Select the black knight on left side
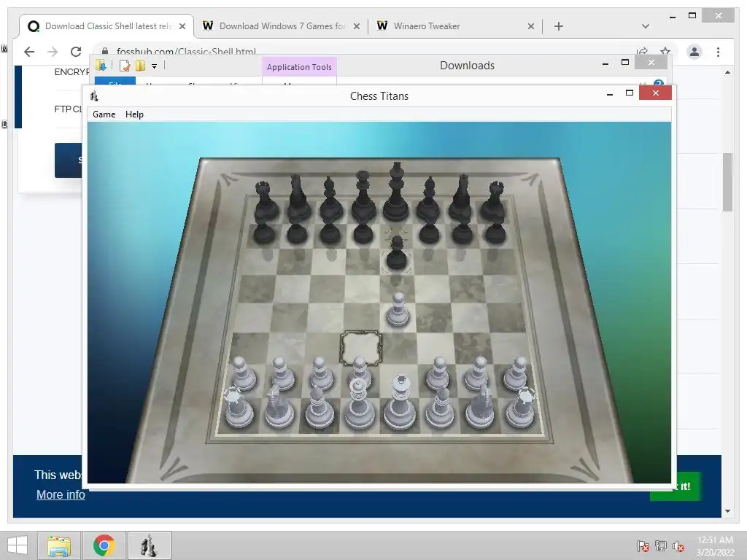 [x=298, y=198]
